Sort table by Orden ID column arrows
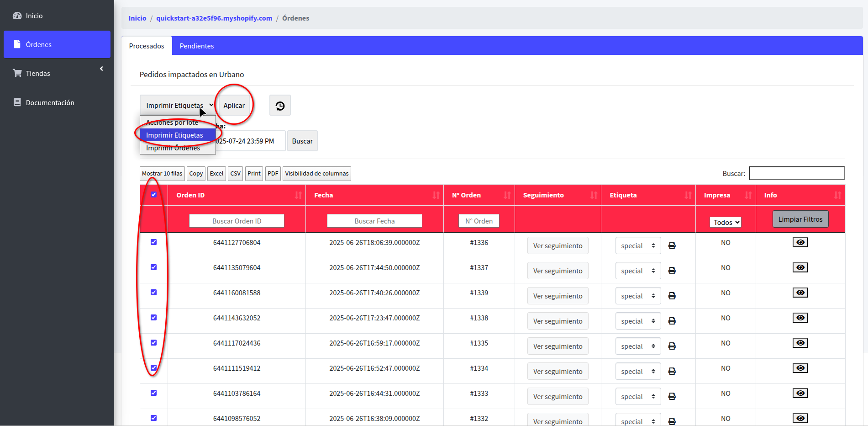 (x=298, y=195)
